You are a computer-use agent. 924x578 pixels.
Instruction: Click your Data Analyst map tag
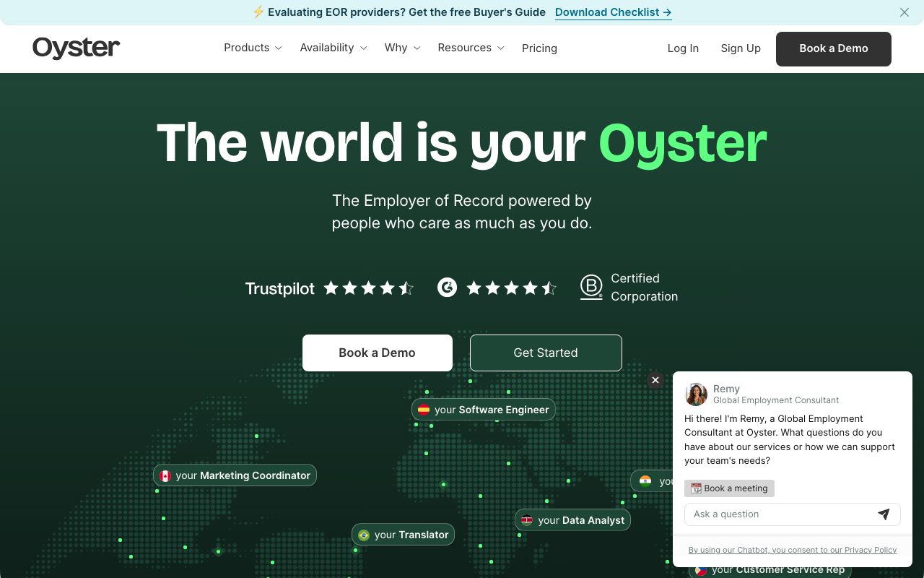572,520
